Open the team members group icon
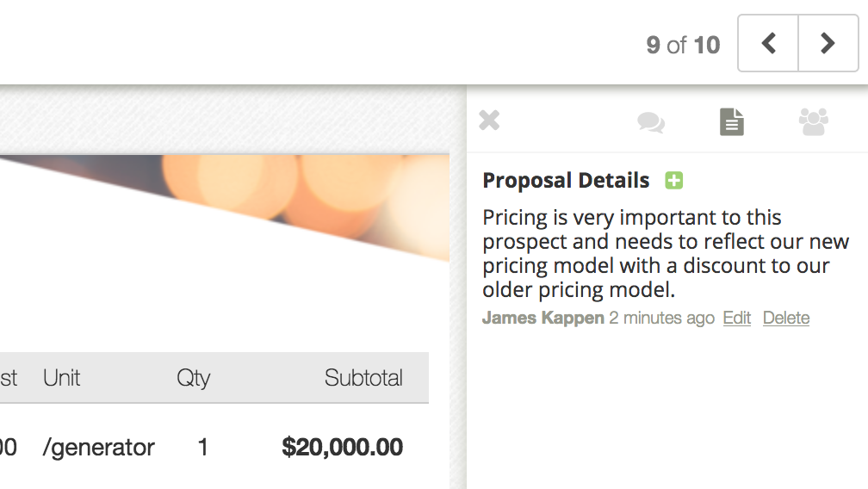Viewport: 868px width, 489px height. pyautogui.click(x=814, y=121)
